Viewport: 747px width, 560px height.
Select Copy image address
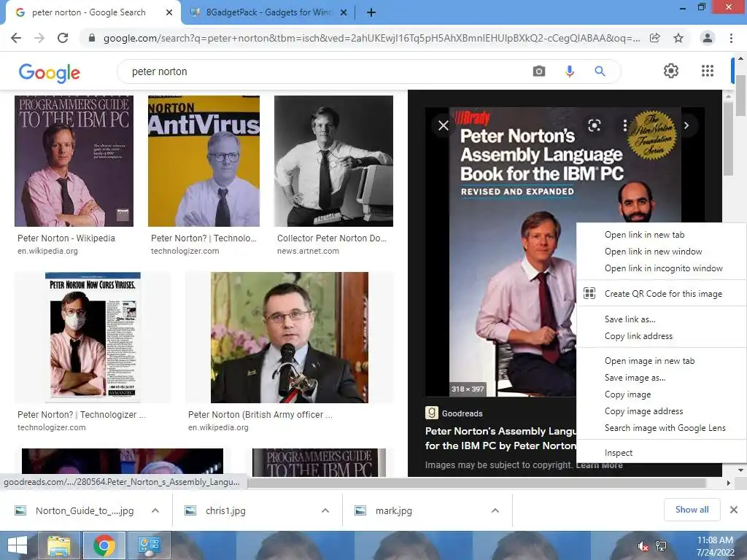[661, 411]
